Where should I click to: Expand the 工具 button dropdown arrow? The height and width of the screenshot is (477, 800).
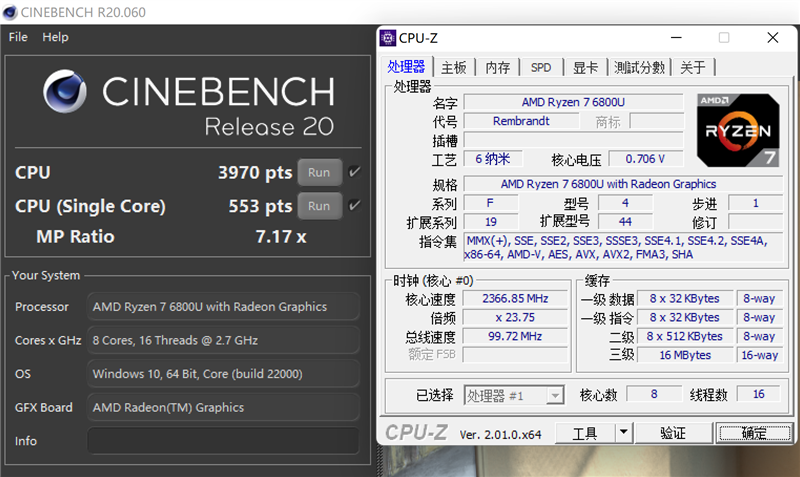pos(623,433)
